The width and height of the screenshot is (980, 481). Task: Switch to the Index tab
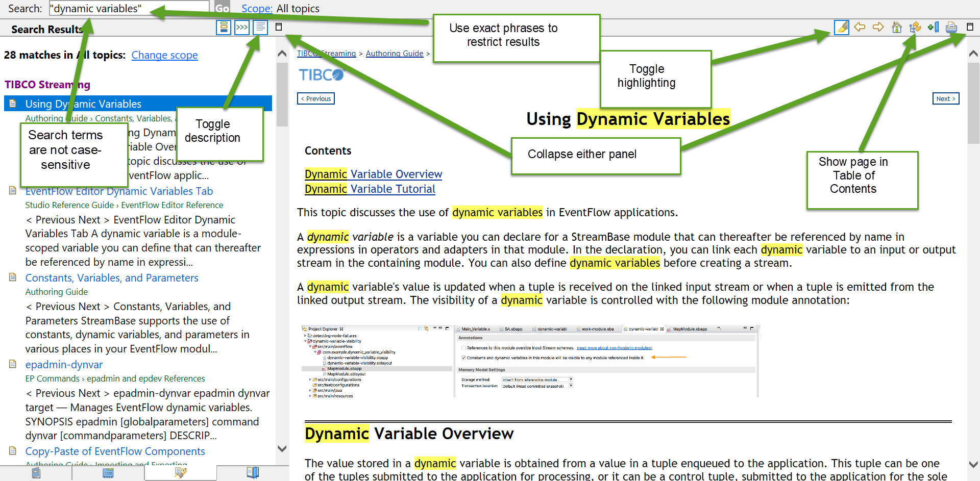pyautogui.click(x=108, y=473)
